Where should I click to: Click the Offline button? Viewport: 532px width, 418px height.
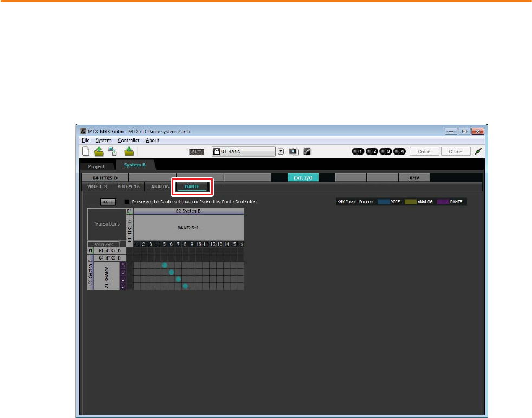tap(455, 151)
